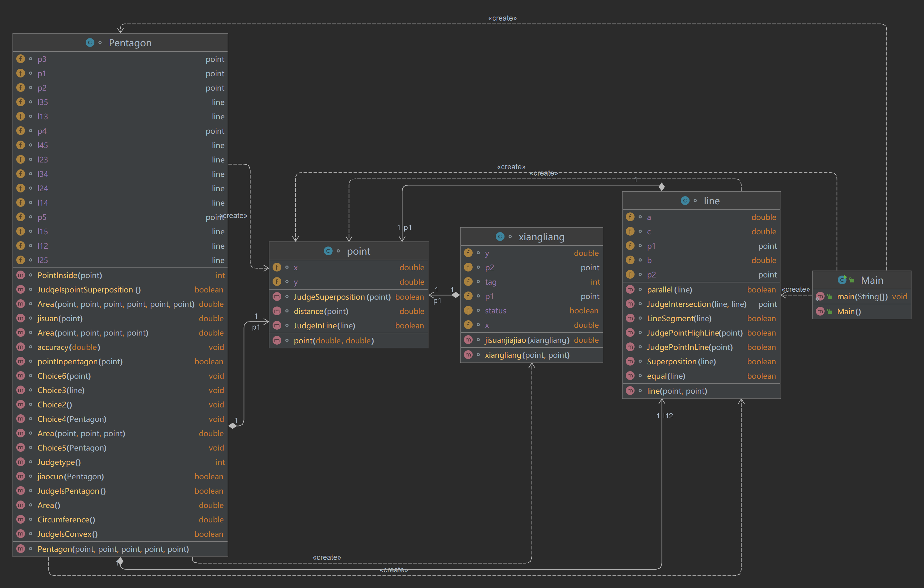Select Pentagon constructor with five points
924x588 pixels.
click(113, 549)
